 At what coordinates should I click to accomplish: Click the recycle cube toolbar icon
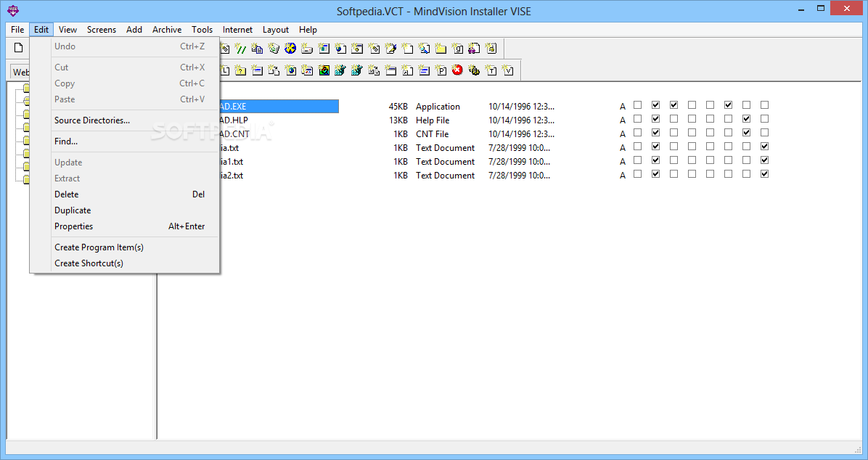click(274, 49)
